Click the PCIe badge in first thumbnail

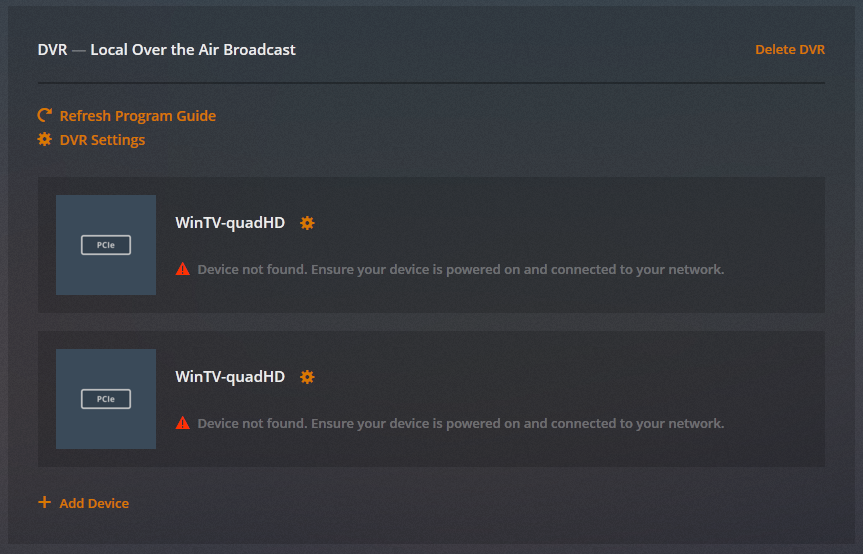pos(106,245)
